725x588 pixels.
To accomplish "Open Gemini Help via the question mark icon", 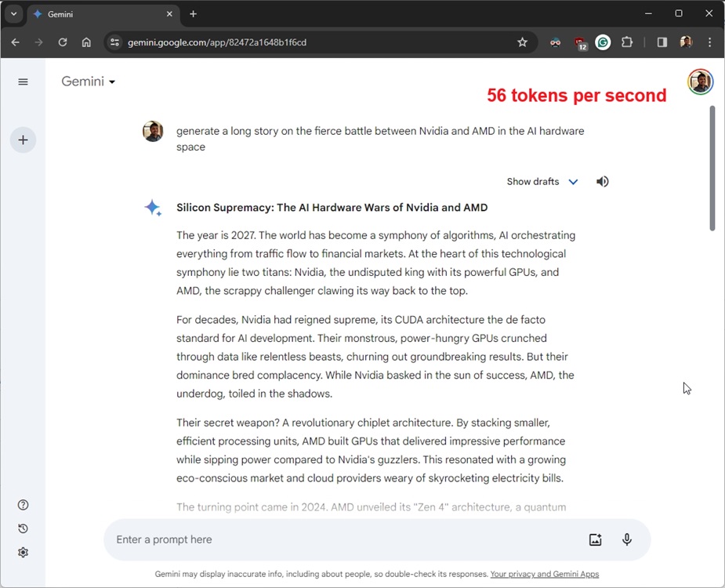I will 23,504.
